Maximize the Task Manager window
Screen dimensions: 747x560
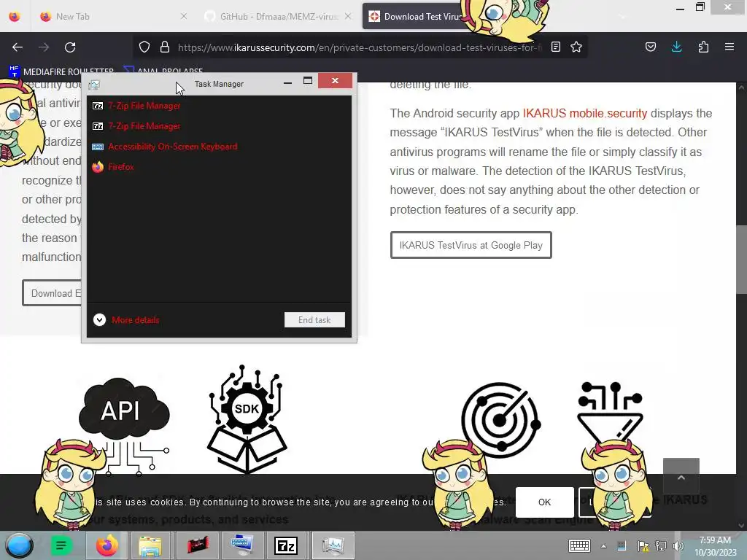tap(308, 81)
